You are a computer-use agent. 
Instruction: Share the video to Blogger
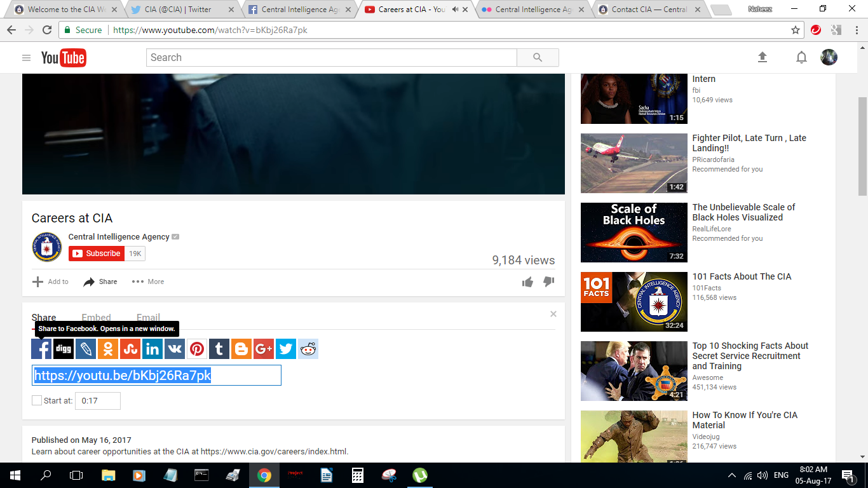(241, 349)
